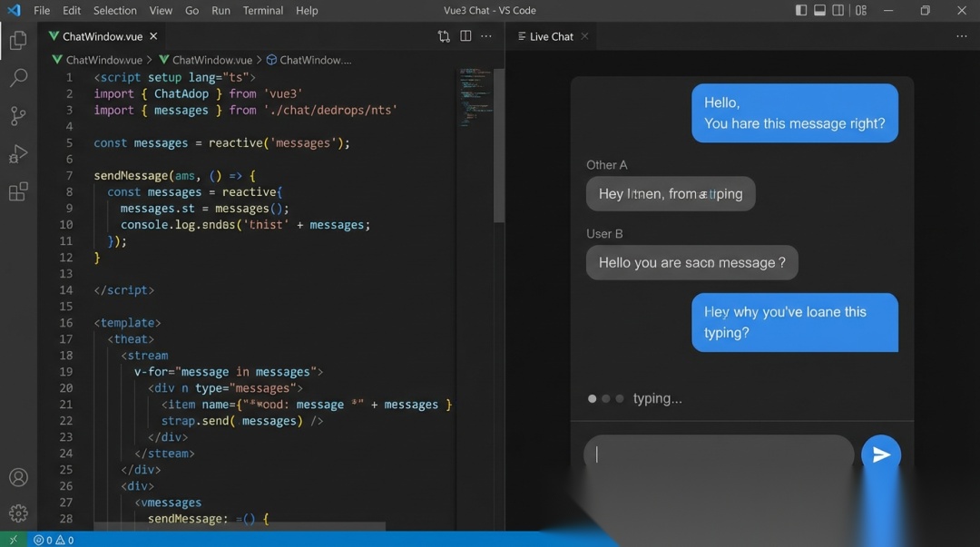980x547 pixels.
Task: Click "const messages = reactive('messages');" line
Action: pyautogui.click(x=222, y=143)
